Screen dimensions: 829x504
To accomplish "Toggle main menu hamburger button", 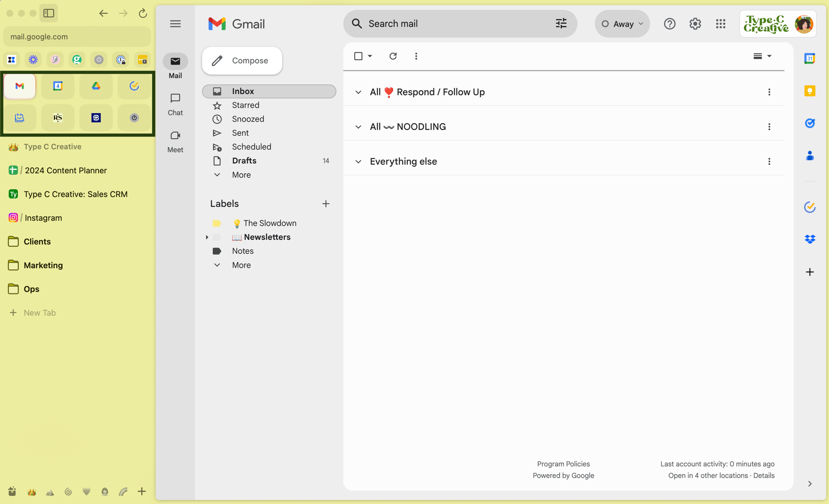I will click(x=175, y=24).
